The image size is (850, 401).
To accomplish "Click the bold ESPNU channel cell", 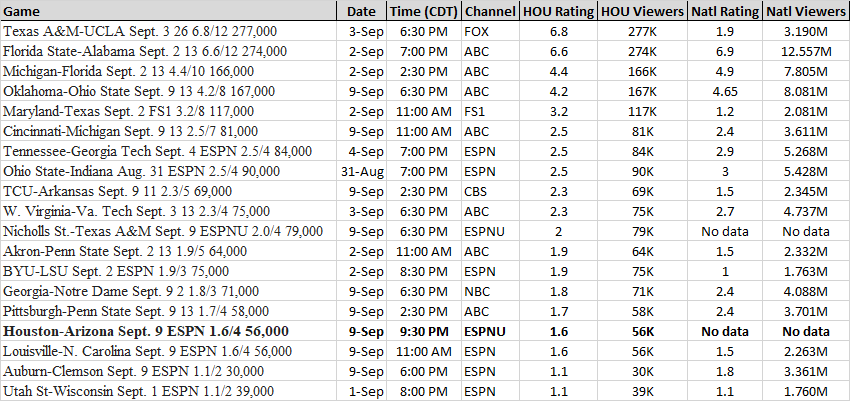I will [x=490, y=332].
